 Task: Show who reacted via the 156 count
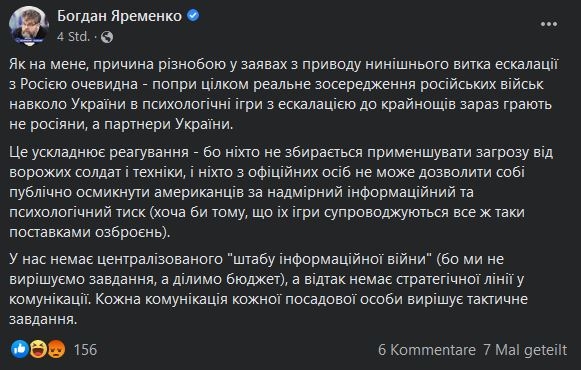point(85,350)
